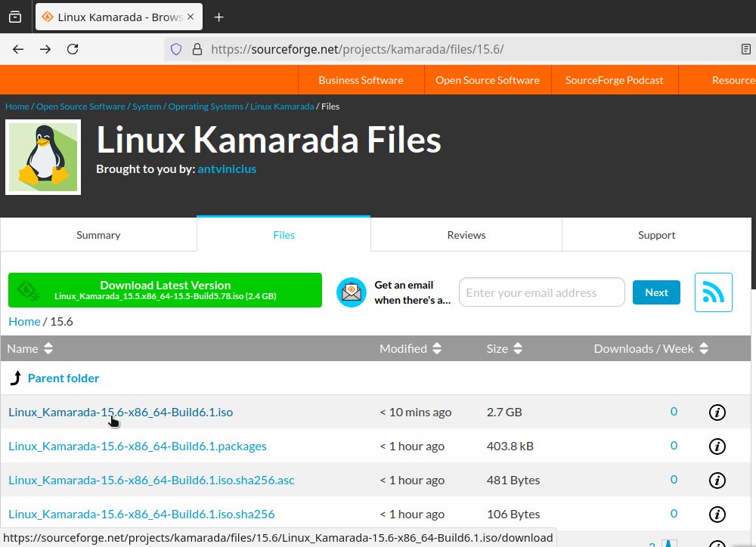Screen dimensions: 756x547
Task: Open Operating Systems breadcrumb link
Action: 206,107
